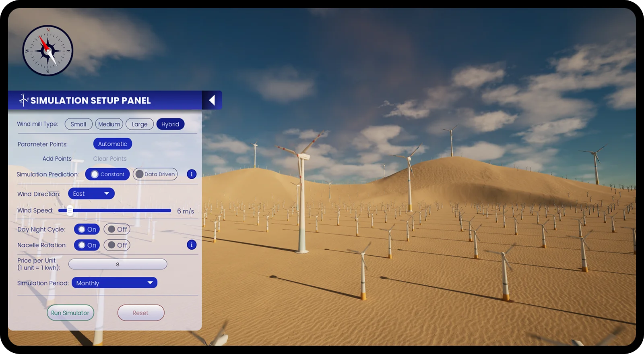Choose Constant simulation prediction
Screen dimensions: 644x354
pos(107,174)
